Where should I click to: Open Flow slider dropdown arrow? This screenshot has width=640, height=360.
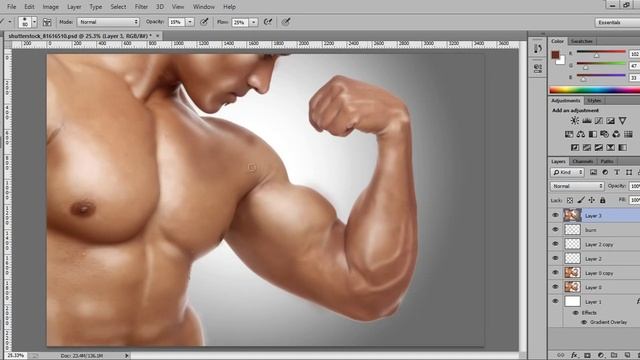click(254, 22)
